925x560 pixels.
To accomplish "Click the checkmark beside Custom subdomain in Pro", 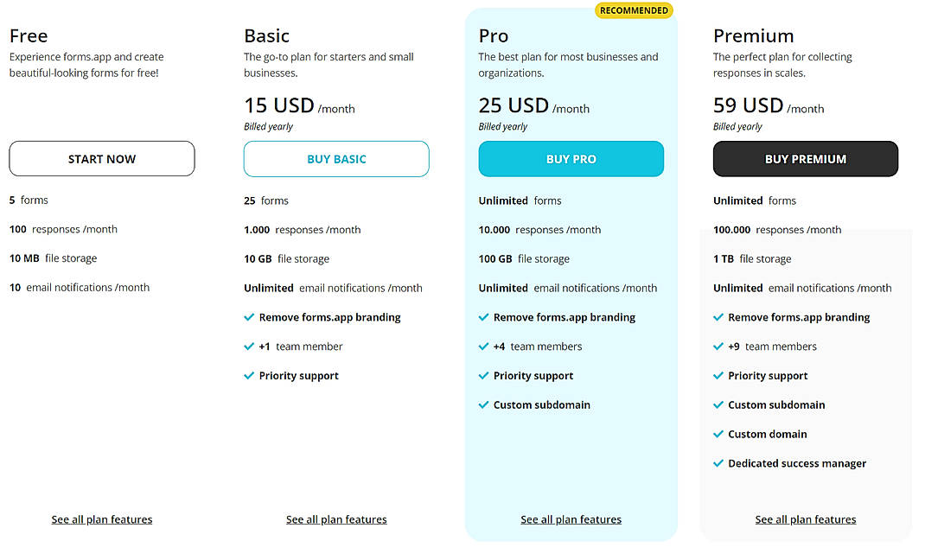I will (483, 404).
